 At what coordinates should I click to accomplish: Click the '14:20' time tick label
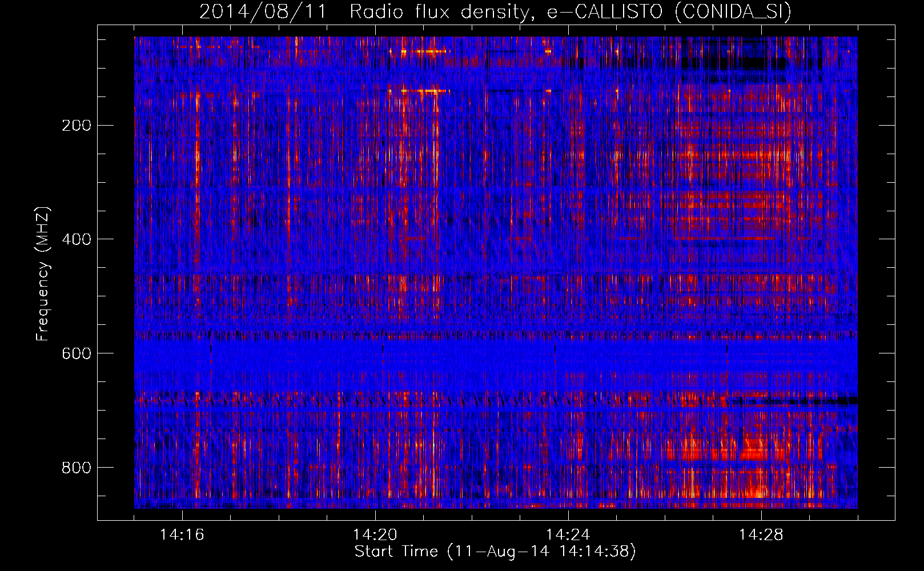pyautogui.click(x=375, y=535)
